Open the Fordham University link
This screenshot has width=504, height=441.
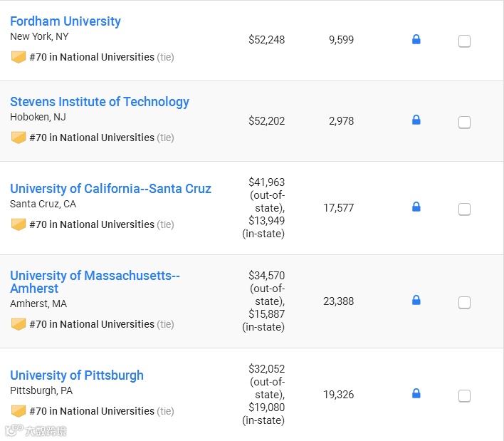pos(65,21)
